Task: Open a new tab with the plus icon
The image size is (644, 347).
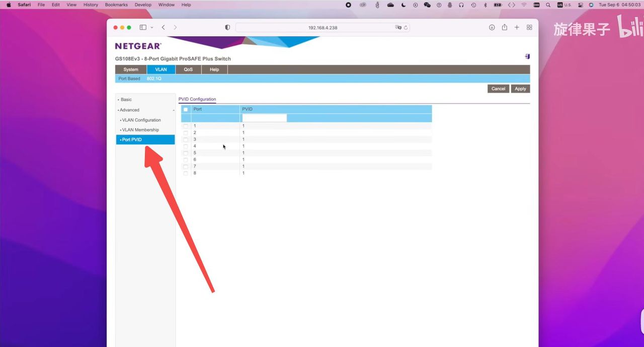Action: (517, 27)
